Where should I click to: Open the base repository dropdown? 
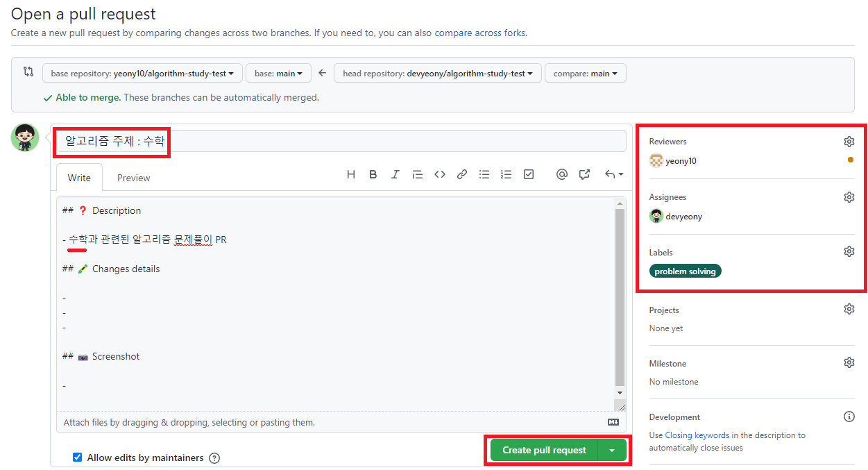pos(142,73)
